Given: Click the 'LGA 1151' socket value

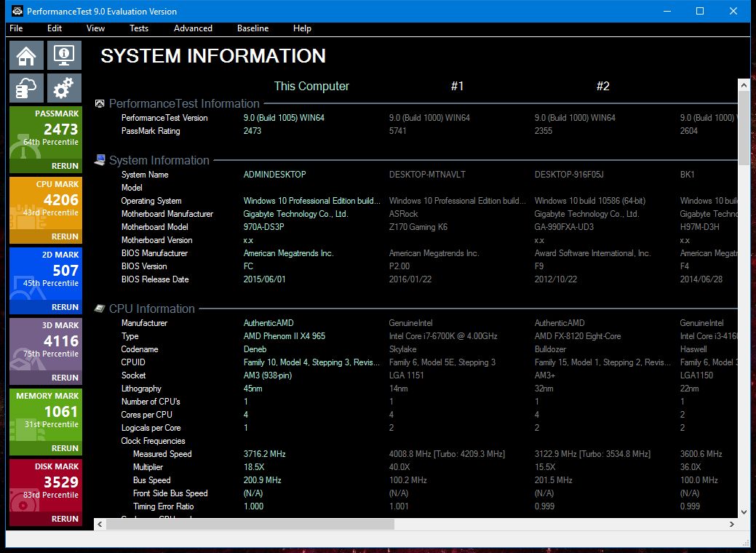Looking at the screenshot, I should pyautogui.click(x=407, y=375).
